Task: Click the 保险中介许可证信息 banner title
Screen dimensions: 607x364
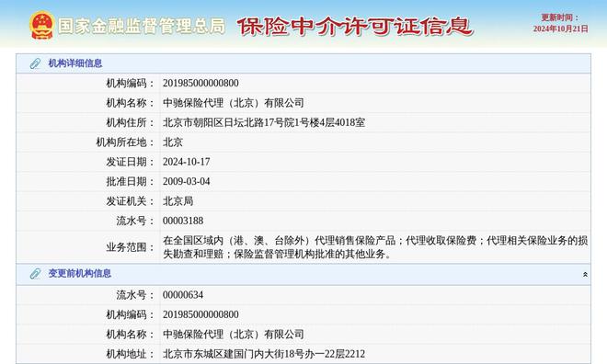Action: click(x=355, y=26)
